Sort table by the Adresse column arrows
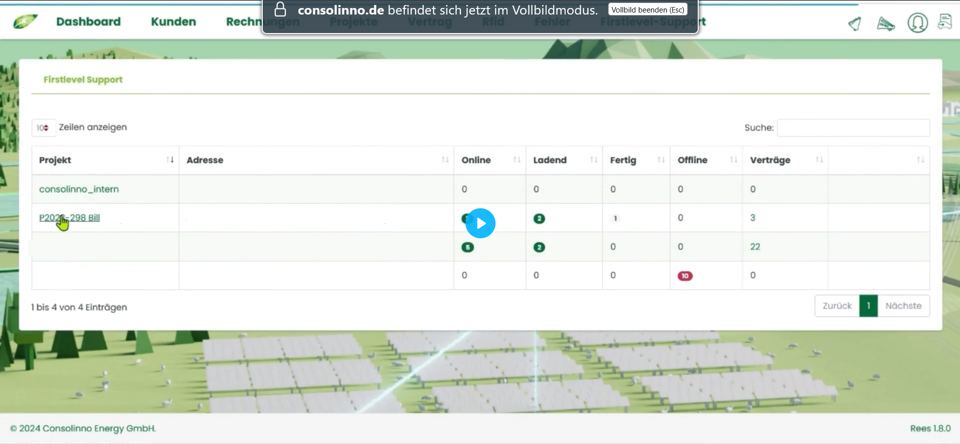 445,160
